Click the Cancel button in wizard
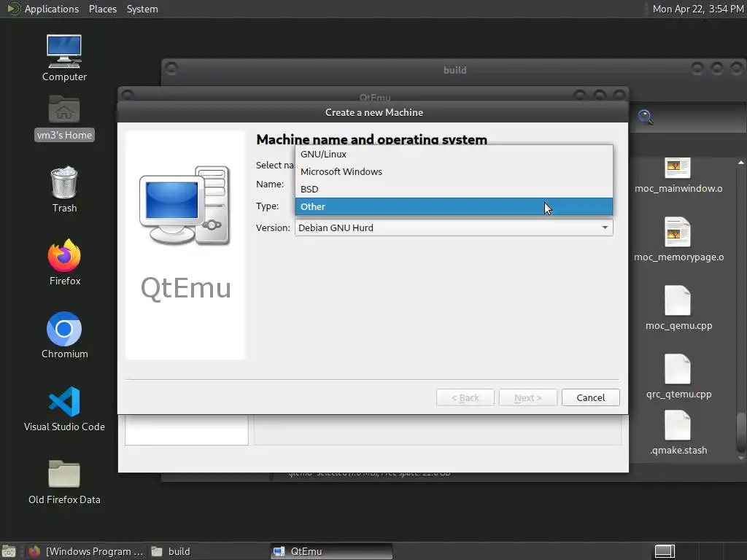Viewport: 747px width, 560px height. (591, 397)
